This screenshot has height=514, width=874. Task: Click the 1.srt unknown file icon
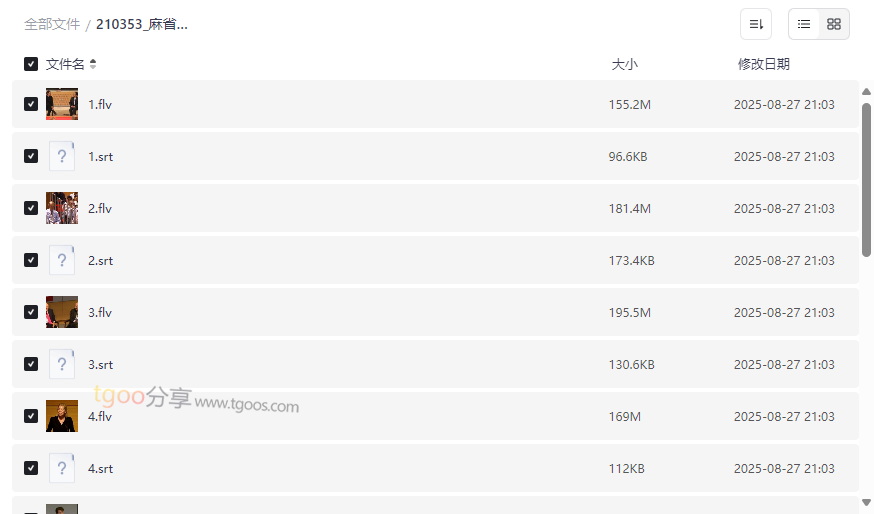(62, 156)
